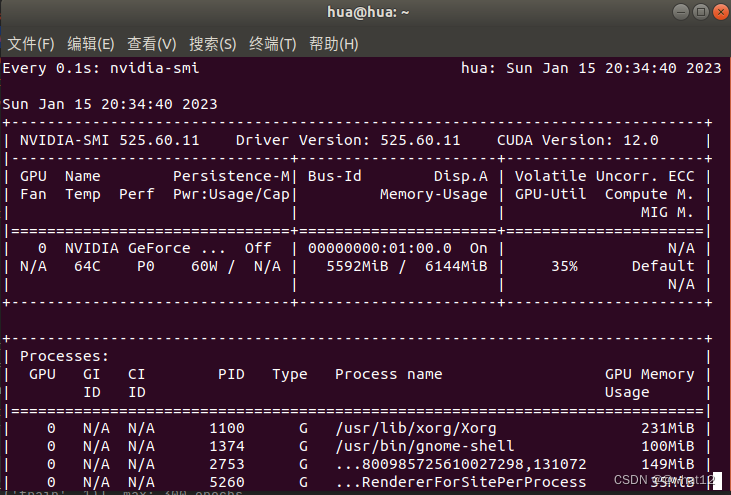Click the 'Processes:' heading
This screenshot has width=731, height=495.
coord(64,357)
